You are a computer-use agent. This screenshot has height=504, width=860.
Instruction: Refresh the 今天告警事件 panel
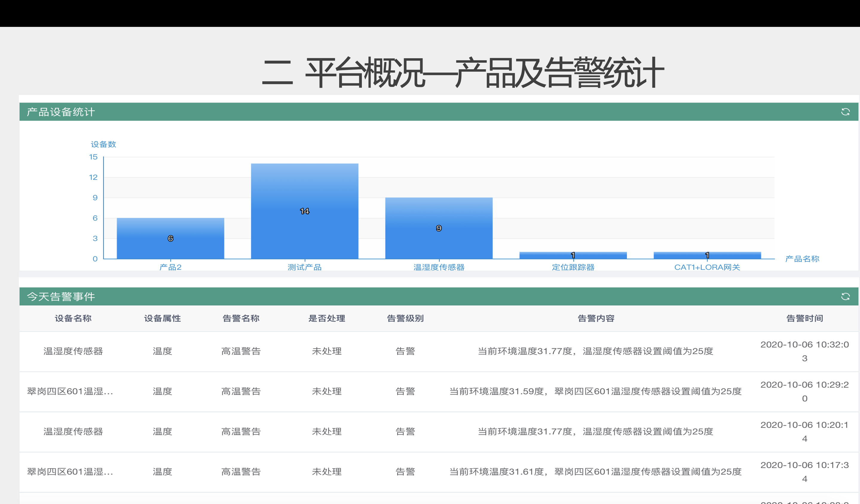(x=845, y=297)
